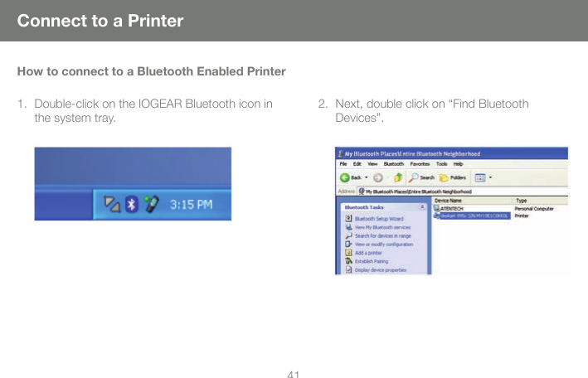This screenshot has height=378, width=588.
Task: Click the Establish Pairing icon
Action: pyautogui.click(x=348, y=261)
